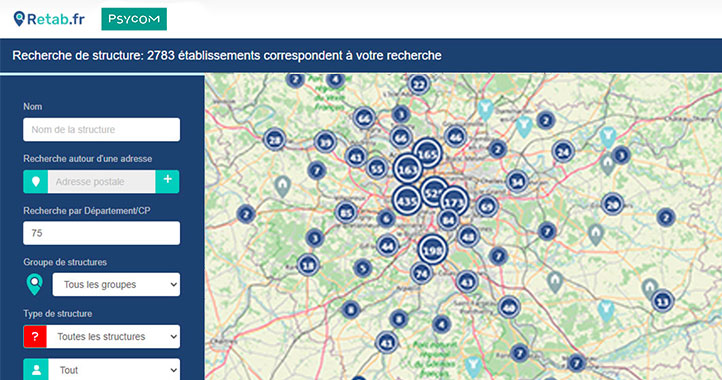Open the Tous les groupes dropdown

(116, 285)
